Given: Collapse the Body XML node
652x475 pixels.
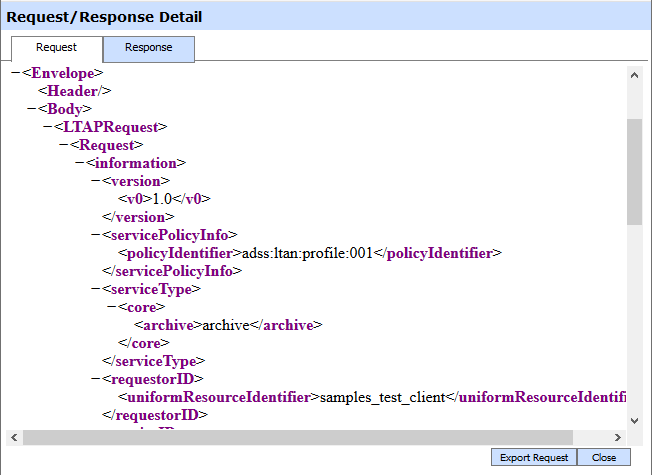Looking at the screenshot, I should (30, 109).
